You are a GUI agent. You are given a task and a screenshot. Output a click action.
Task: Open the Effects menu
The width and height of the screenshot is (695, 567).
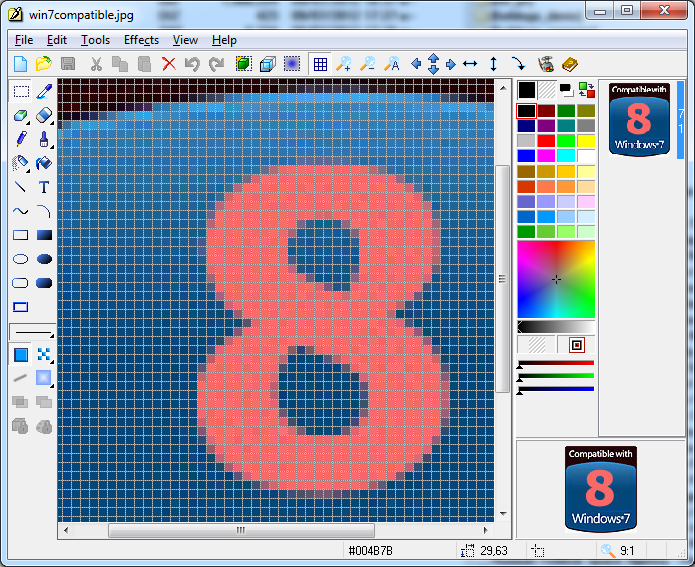tap(141, 40)
